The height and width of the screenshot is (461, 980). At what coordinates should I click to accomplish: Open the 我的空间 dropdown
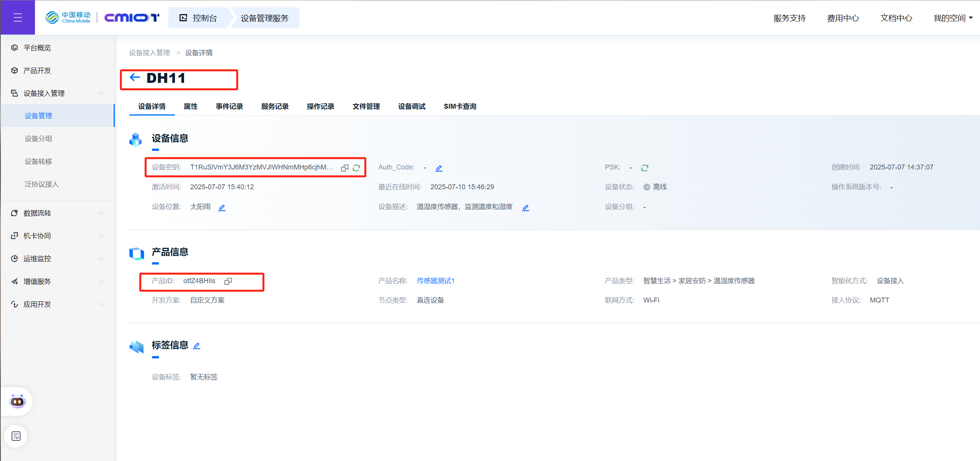953,18
